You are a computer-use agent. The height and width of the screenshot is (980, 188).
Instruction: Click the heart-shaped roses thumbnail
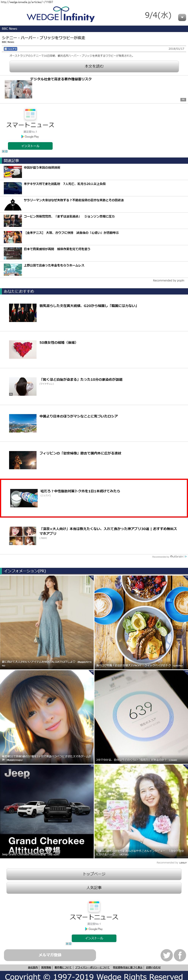23,350
